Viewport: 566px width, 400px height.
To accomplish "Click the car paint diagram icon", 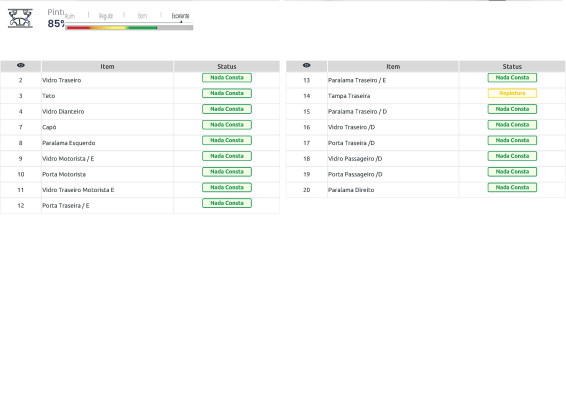I will pyautogui.click(x=20, y=18).
